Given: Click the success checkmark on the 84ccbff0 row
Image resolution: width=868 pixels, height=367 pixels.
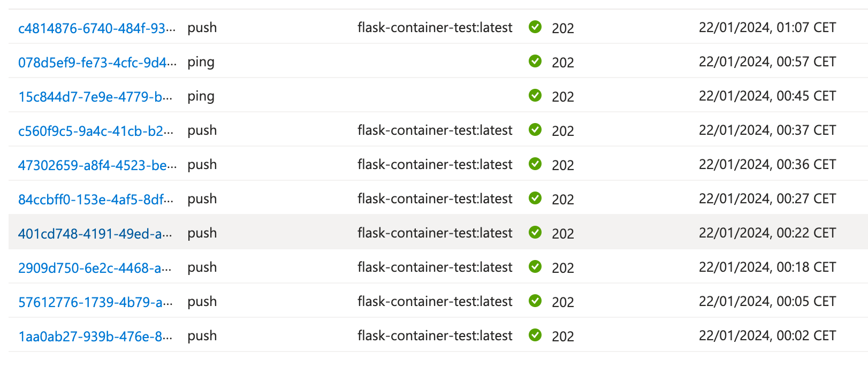Looking at the screenshot, I should [x=535, y=198].
